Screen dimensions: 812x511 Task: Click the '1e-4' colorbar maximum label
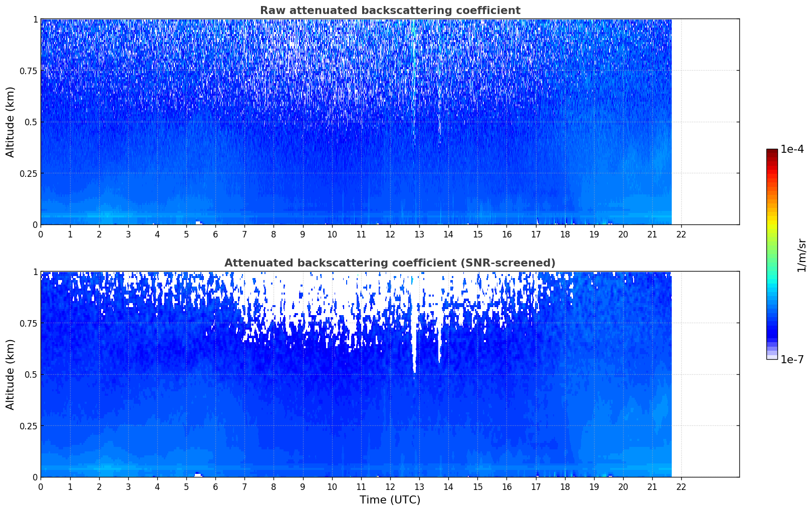(x=792, y=150)
